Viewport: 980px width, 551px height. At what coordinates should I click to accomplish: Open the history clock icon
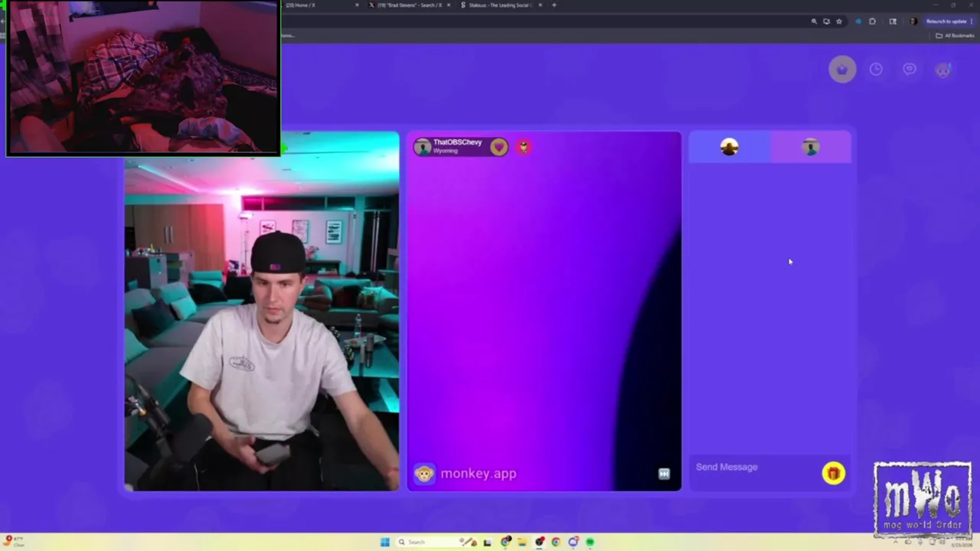click(876, 70)
